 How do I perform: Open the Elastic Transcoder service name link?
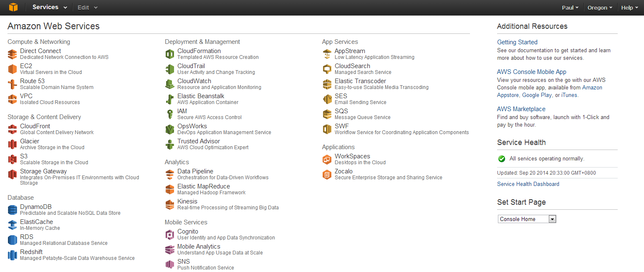360,81
